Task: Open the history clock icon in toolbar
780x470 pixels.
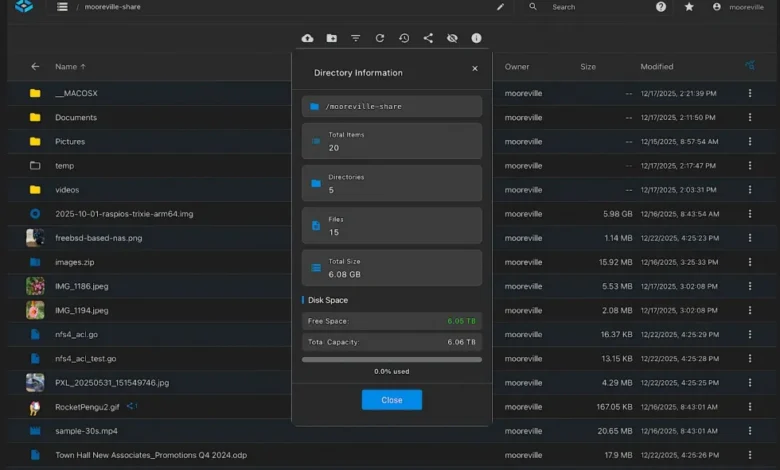Action: point(404,38)
